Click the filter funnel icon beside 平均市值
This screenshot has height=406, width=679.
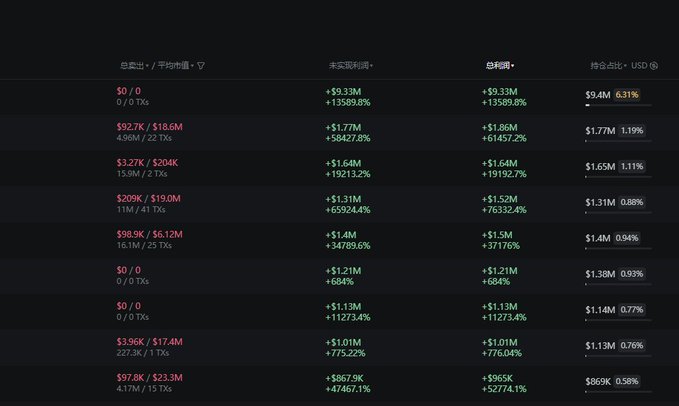pyautogui.click(x=201, y=66)
